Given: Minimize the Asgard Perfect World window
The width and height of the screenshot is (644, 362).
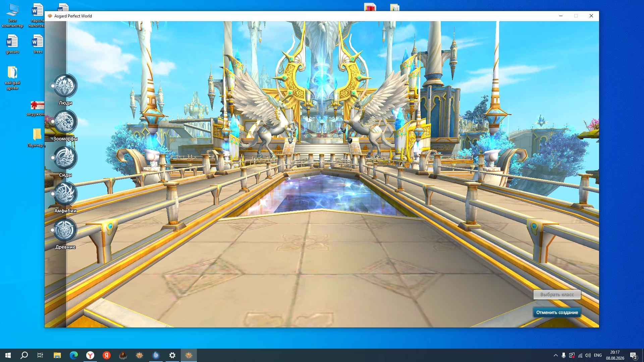Looking at the screenshot, I should 561,16.
